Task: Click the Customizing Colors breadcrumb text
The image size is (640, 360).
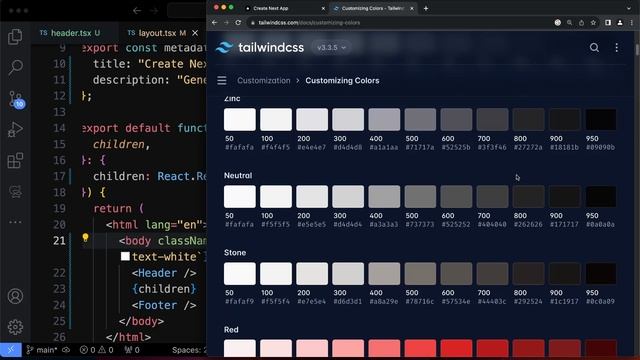Action: 342,80
